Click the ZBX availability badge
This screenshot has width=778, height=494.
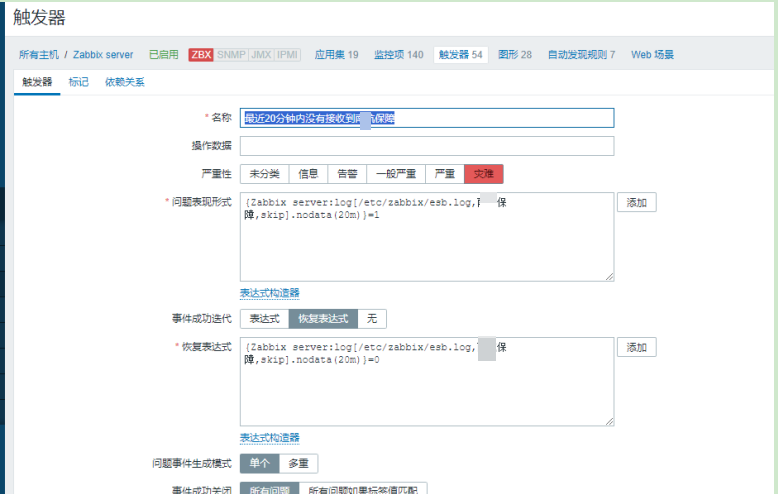coord(201,55)
